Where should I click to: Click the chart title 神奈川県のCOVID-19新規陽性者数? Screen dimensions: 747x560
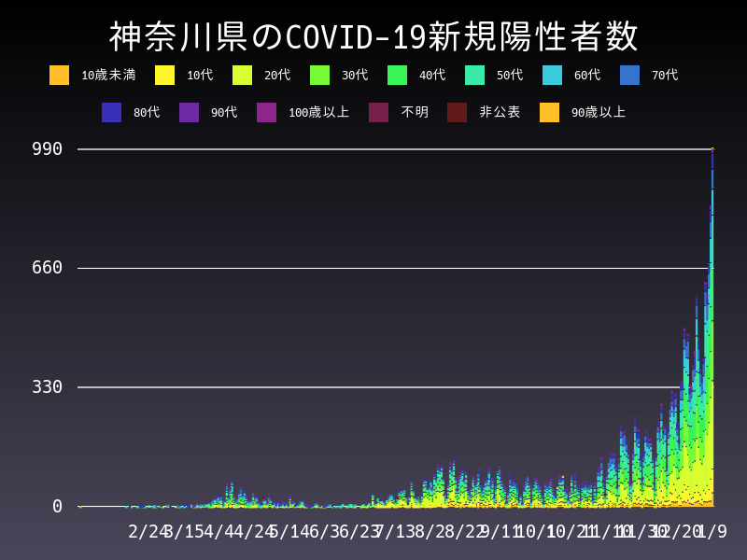(x=373, y=37)
